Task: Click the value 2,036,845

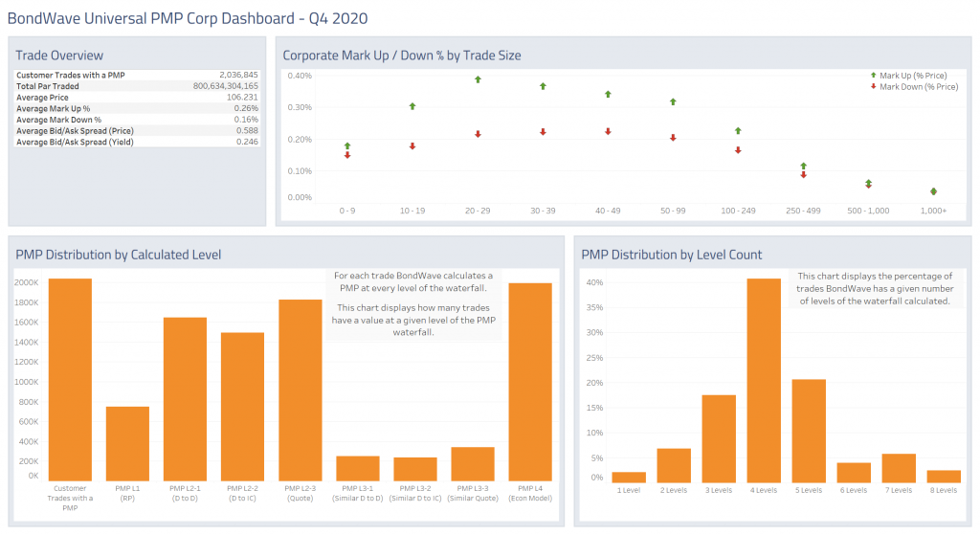Action: 238,75
